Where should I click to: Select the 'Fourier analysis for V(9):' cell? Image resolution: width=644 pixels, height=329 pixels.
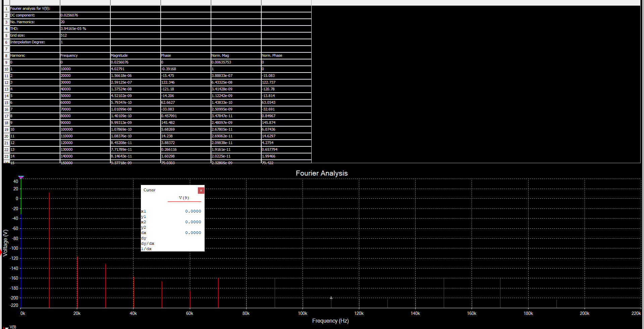(35, 9)
